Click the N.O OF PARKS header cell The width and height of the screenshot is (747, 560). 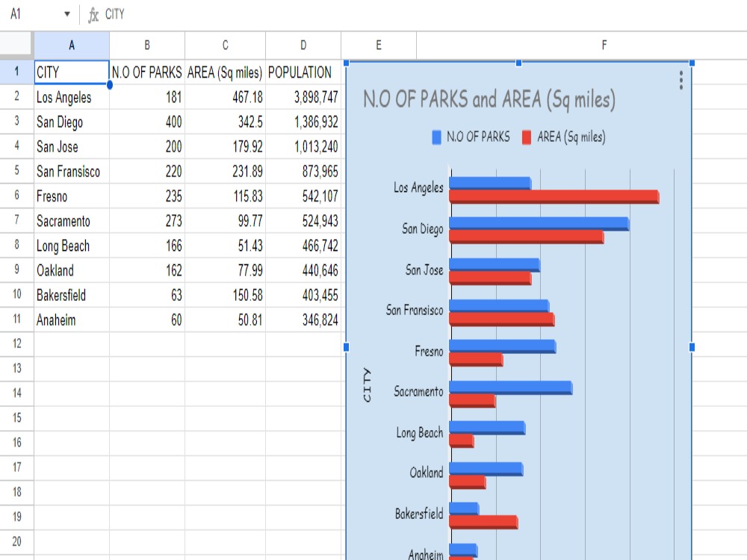pyautogui.click(x=147, y=72)
